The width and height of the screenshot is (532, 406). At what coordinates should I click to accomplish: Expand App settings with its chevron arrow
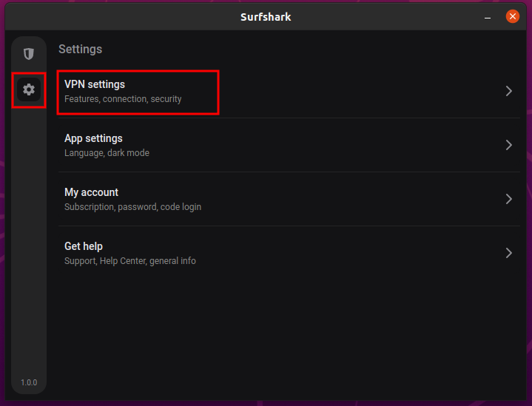pos(508,145)
